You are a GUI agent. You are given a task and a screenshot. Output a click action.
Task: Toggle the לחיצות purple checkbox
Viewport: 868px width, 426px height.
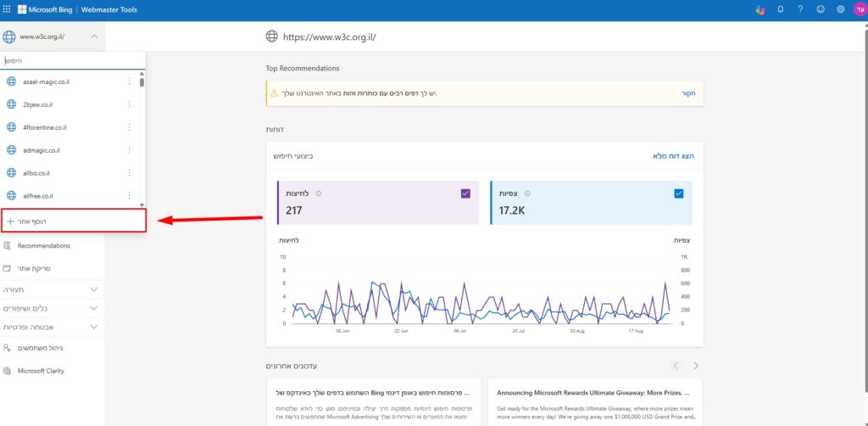(465, 193)
